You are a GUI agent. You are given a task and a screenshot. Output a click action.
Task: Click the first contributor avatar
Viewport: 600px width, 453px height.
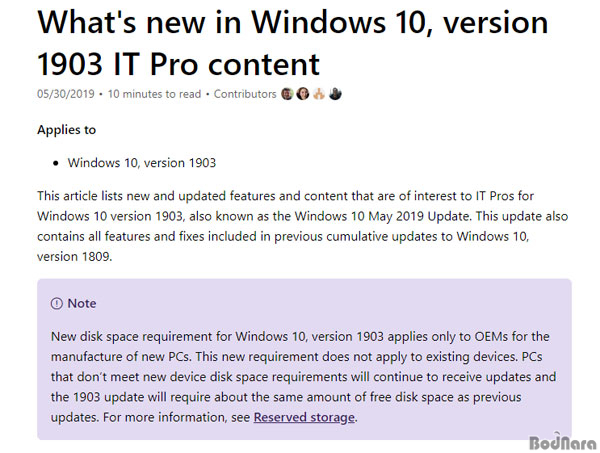(287, 94)
